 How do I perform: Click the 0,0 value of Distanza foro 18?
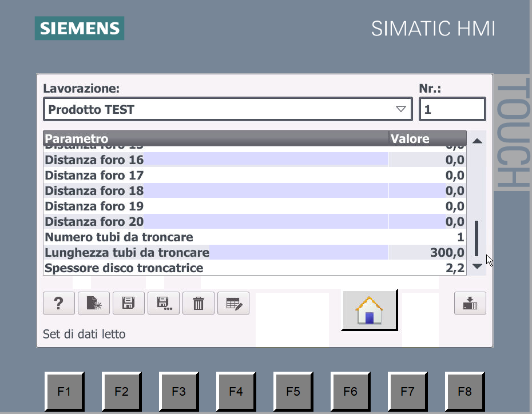pyautogui.click(x=455, y=191)
